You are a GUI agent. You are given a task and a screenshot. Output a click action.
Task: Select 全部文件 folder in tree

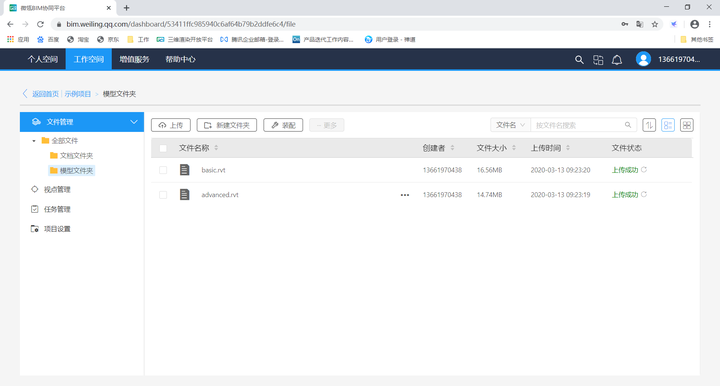point(60,140)
